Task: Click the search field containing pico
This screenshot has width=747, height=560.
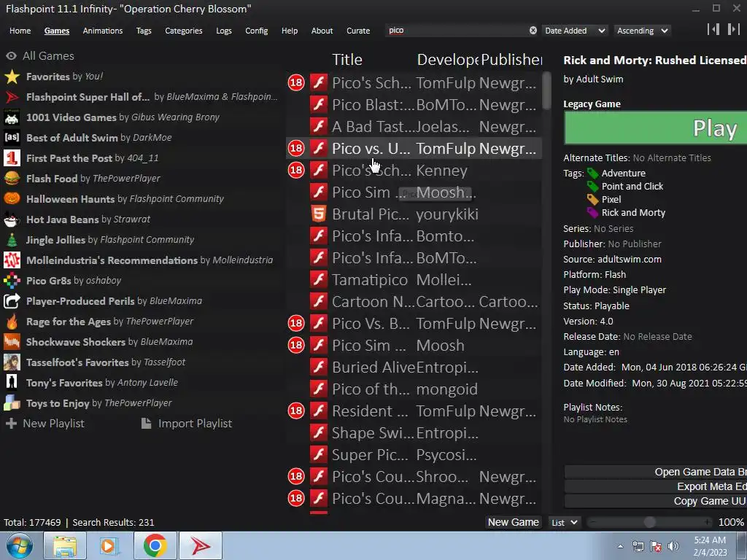Action: pyautogui.click(x=457, y=31)
